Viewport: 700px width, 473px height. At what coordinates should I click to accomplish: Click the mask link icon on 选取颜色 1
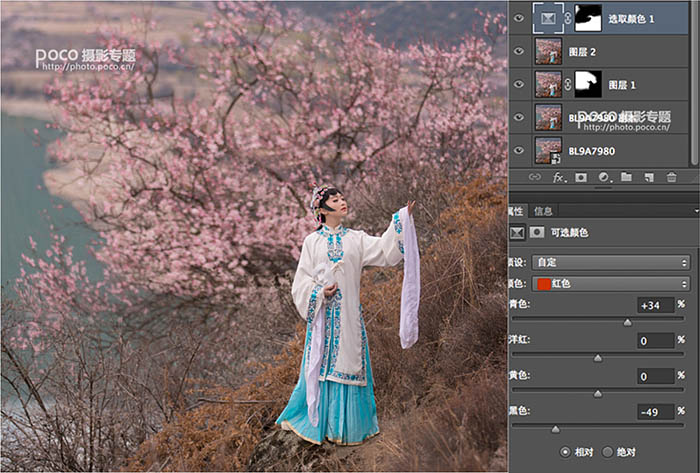pyautogui.click(x=568, y=18)
